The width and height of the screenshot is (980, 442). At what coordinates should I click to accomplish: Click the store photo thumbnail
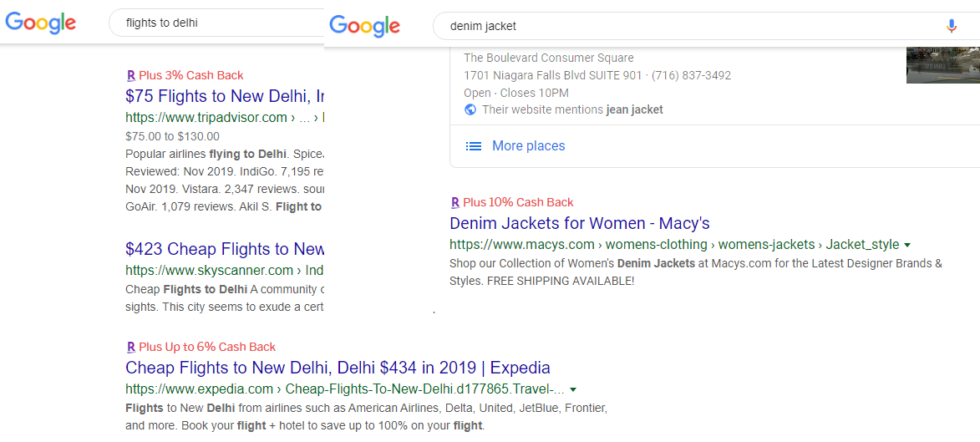pyautogui.click(x=942, y=65)
